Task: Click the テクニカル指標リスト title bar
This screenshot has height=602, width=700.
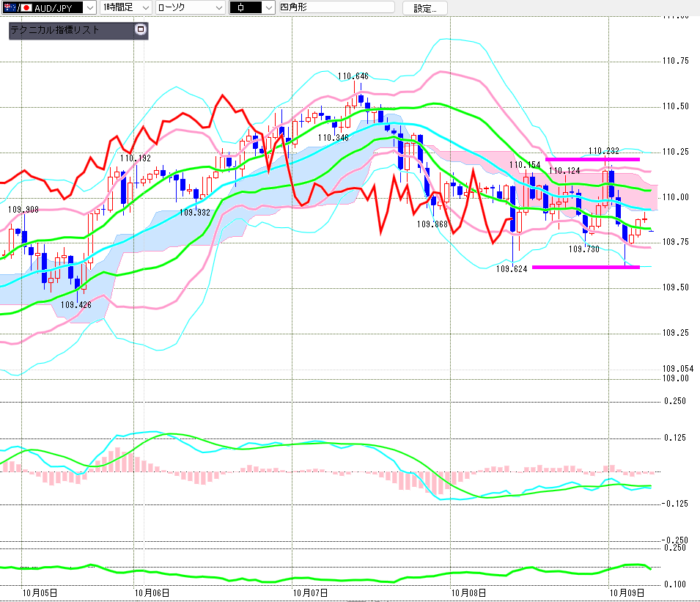Action: click(x=71, y=30)
